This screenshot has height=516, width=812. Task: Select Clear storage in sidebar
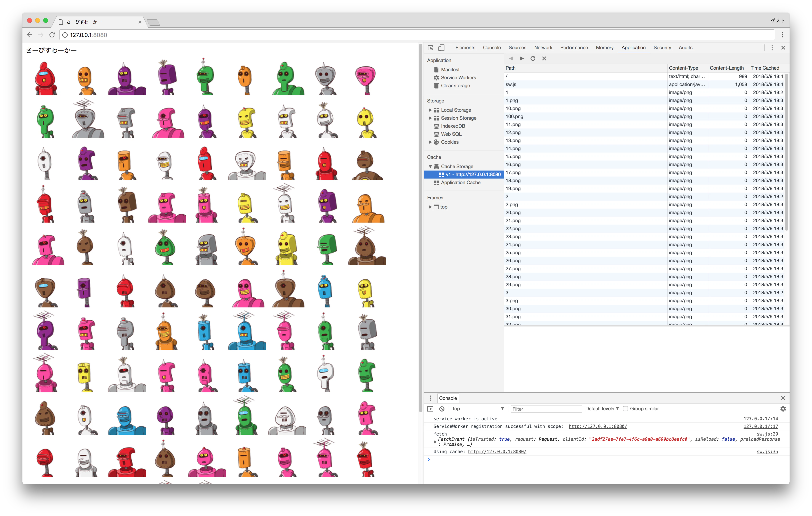(x=455, y=86)
